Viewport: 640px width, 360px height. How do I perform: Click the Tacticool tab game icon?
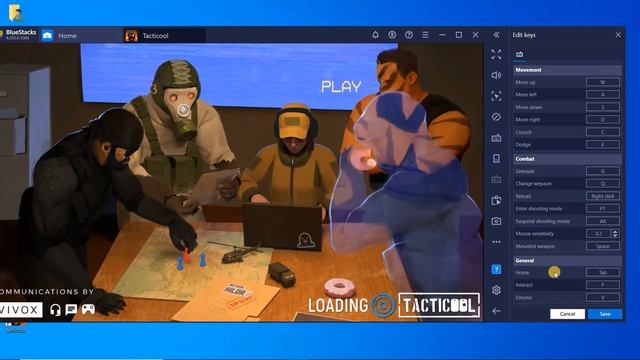[x=131, y=36]
